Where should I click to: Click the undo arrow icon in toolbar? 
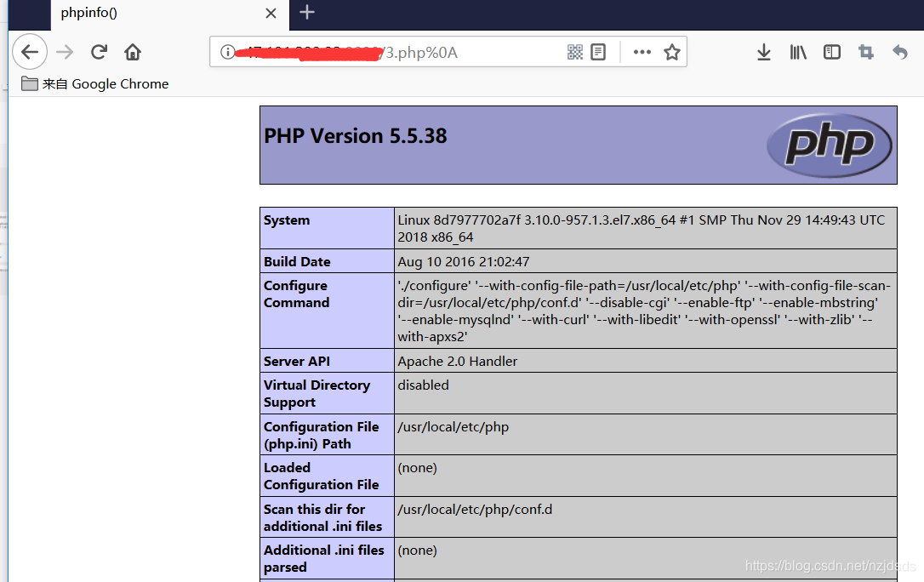pos(900,52)
